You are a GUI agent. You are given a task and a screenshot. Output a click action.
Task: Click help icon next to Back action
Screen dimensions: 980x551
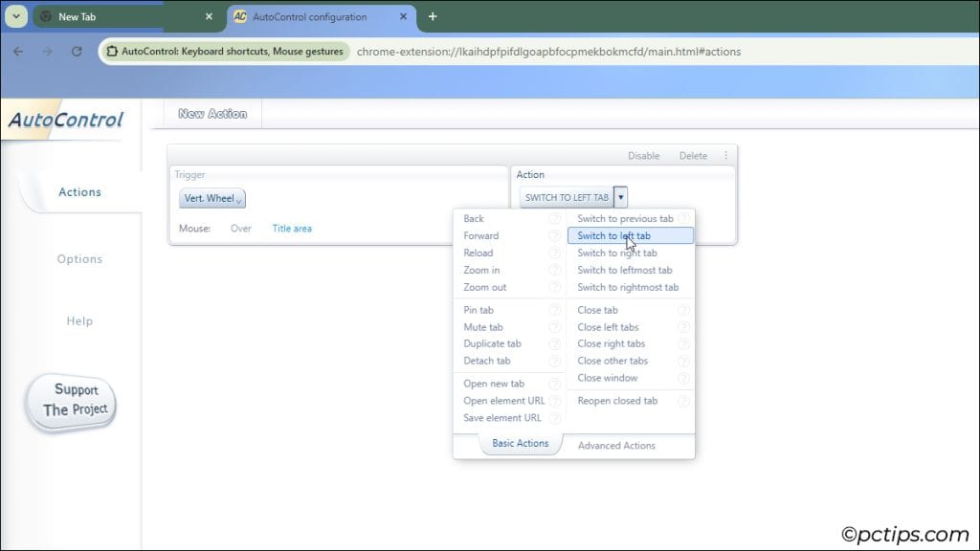(x=554, y=219)
